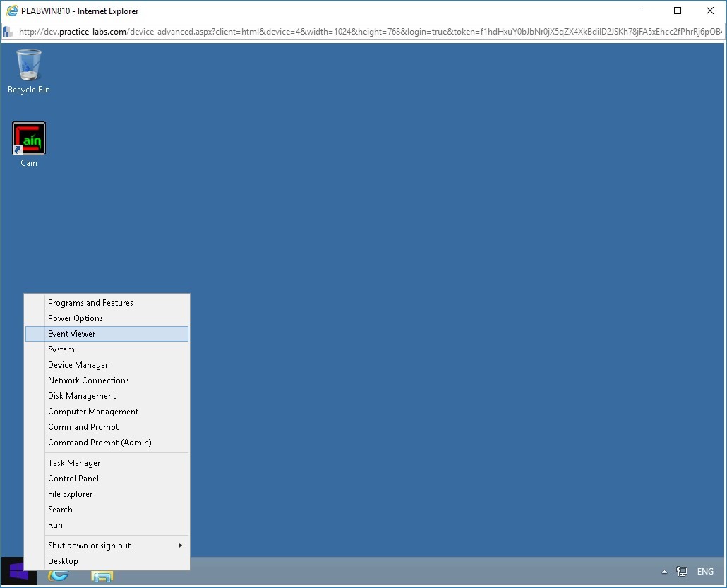Click the ENG language indicator in the tray
Image resolution: width=727 pixels, height=588 pixels.
[704, 572]
